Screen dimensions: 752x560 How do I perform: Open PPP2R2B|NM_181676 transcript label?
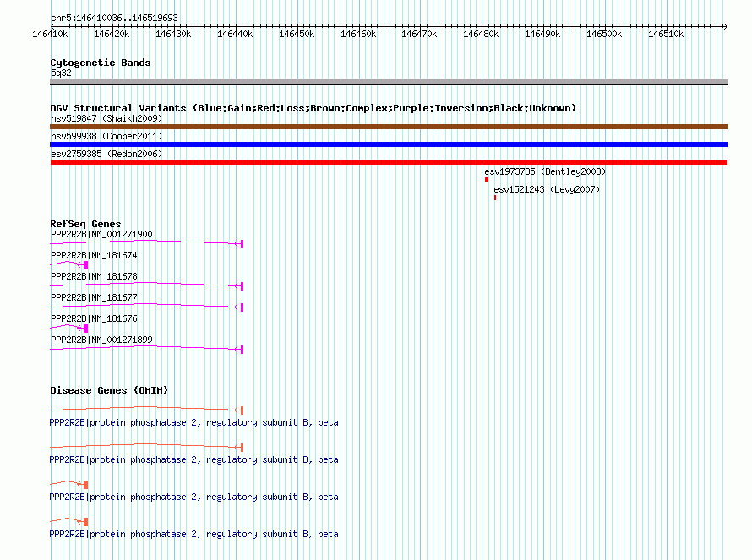point(94,318)
